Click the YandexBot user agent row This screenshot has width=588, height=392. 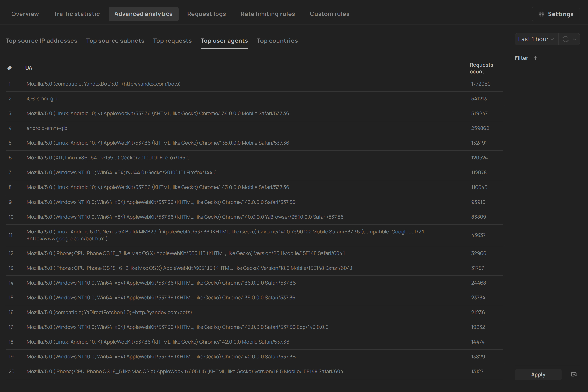click(x=103, y=84)
